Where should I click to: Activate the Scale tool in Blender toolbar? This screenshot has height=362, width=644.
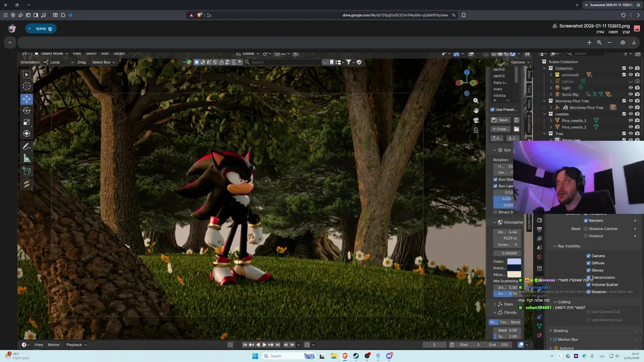27,122
